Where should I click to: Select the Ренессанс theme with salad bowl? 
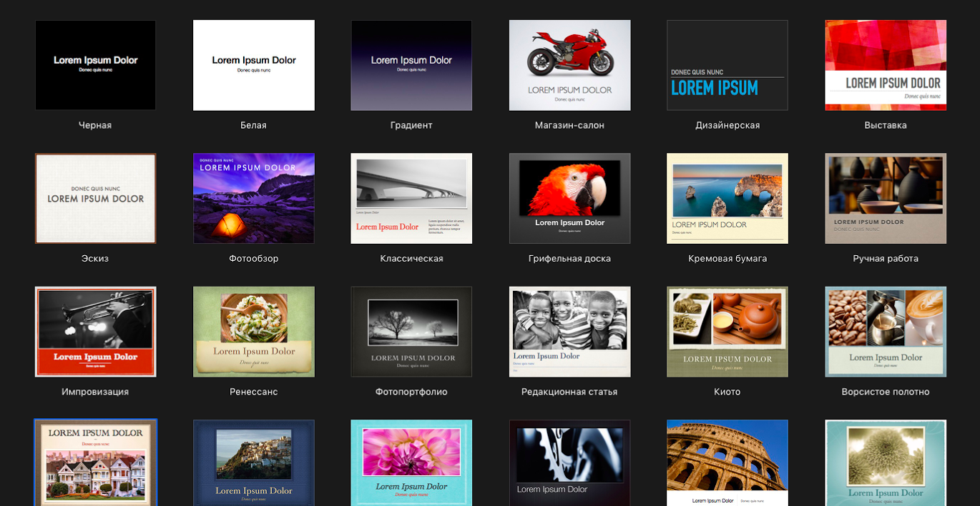(x=253, y=332)
